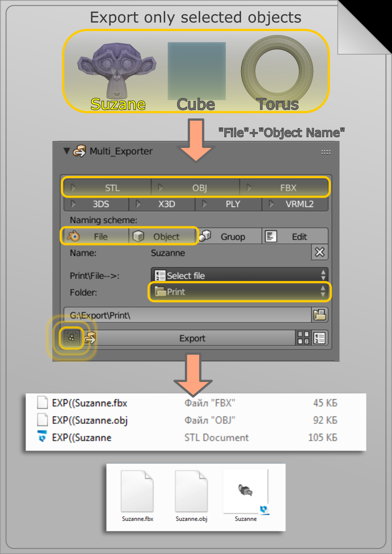Viewport: 392px width, 554px height.
Task: Clear the name with the X icon
Action: (320, 252)
